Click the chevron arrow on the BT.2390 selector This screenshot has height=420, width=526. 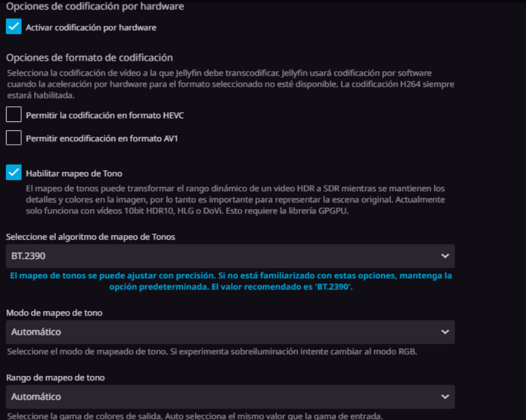click(x=445, y=256)
